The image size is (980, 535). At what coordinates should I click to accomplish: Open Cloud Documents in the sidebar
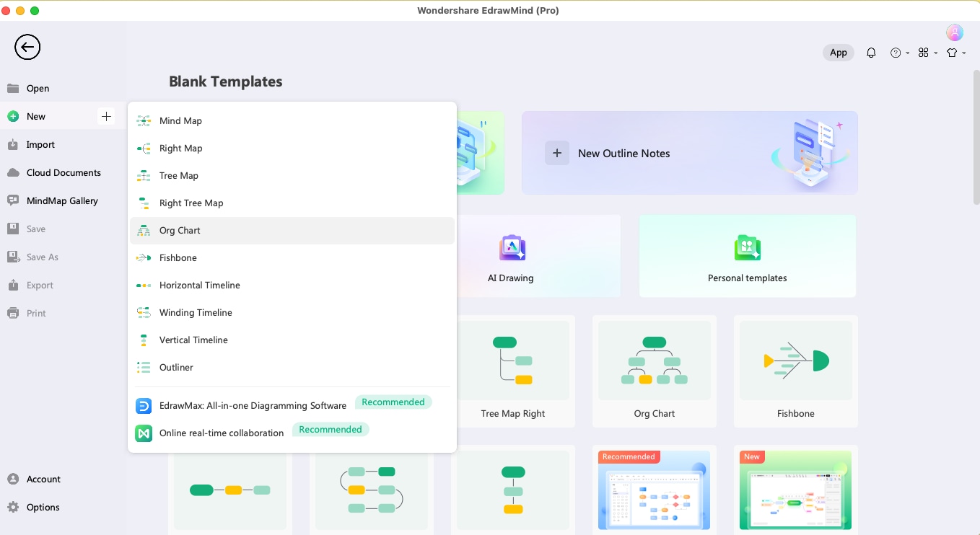click(x=64, y=172)
